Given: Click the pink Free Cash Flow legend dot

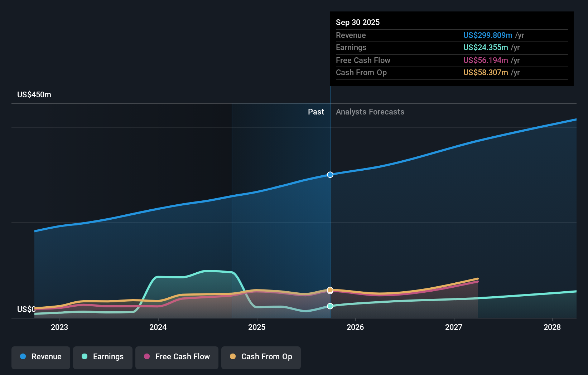Looking at the screenshot, I should coord(146,357).
